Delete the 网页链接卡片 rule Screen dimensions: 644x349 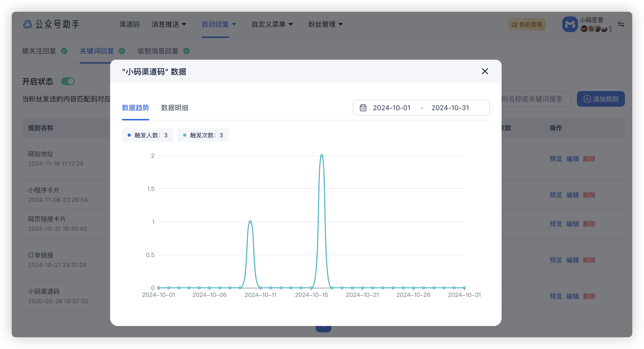pyautogui.click(x=589, y=224)
